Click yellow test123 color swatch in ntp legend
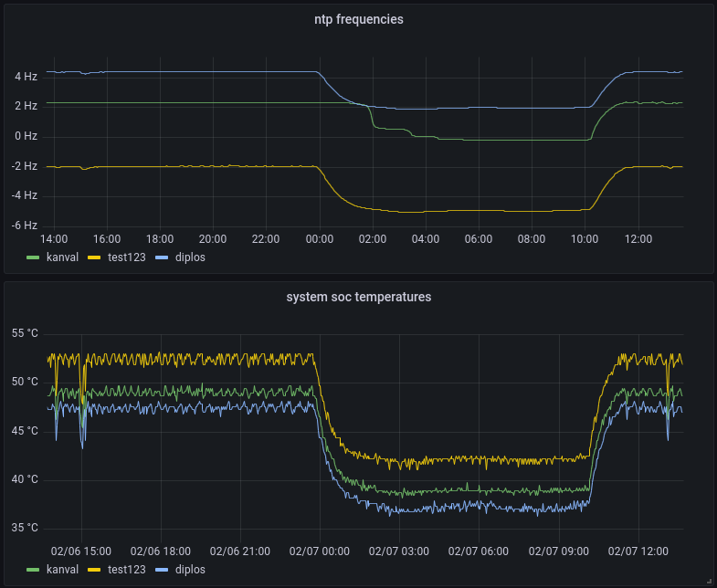 coord(94,257)
